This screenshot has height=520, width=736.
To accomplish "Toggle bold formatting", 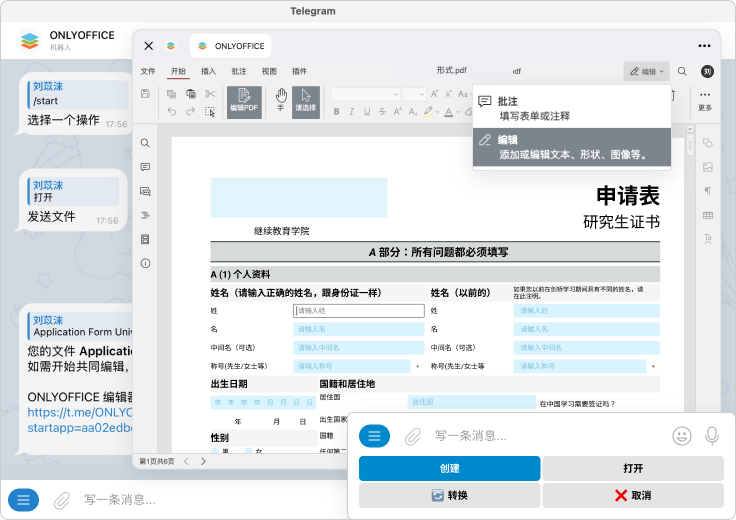I will tap(336, 112).
